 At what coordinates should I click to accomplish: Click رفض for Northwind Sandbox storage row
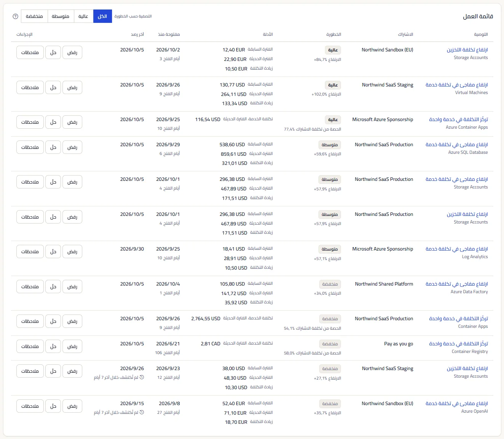point(72,53)
